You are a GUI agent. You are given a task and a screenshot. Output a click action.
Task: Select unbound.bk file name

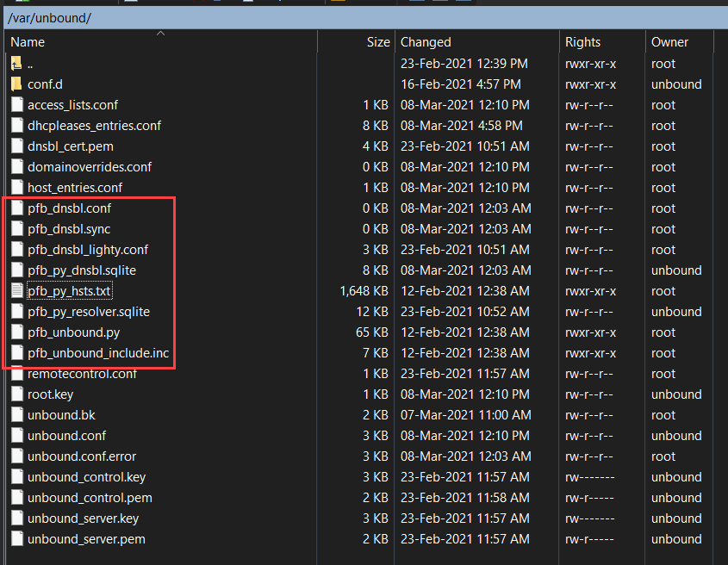coord(61,415)
